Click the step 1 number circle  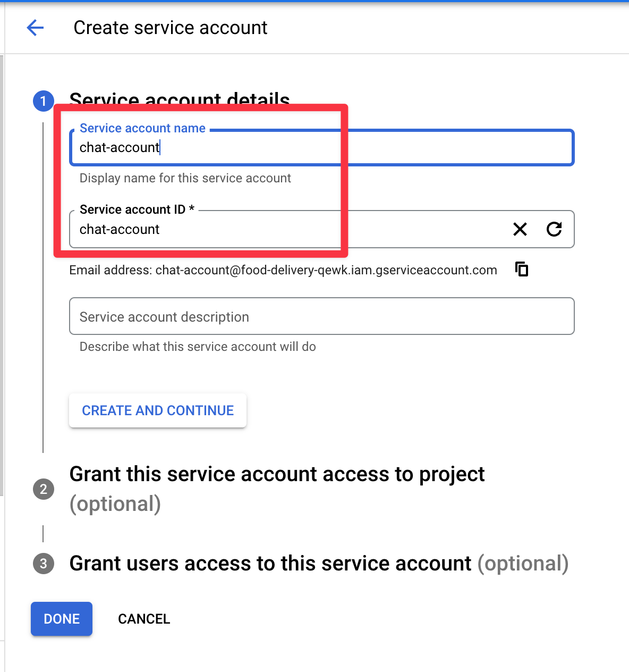tap(44, 101)
